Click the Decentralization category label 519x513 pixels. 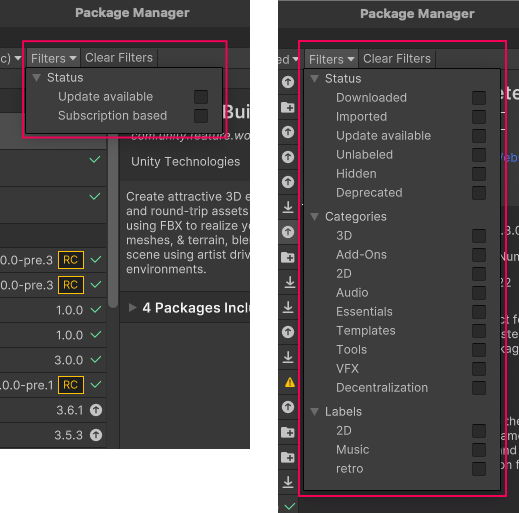382,388
